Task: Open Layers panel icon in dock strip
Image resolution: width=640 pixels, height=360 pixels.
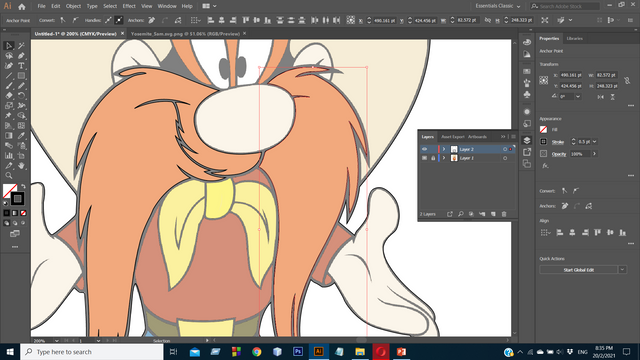Action: (x=527, y=140)
